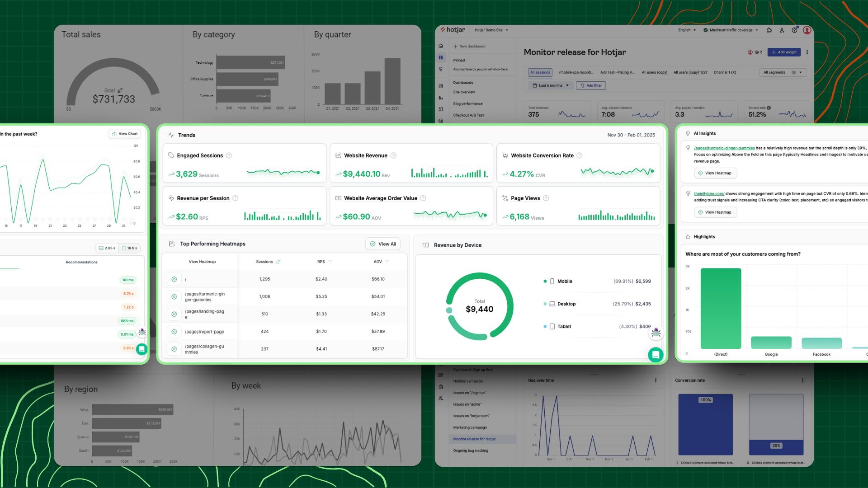This screenshot has height=488, width=868.
Task: Open the chat bubble icon at bottom right
Action: point(656,355)
